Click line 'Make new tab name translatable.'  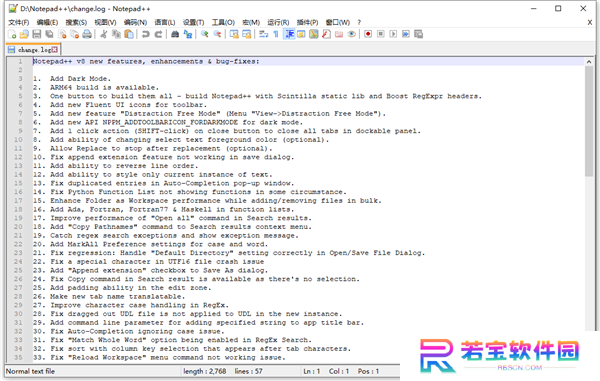[x=117, y=296]
